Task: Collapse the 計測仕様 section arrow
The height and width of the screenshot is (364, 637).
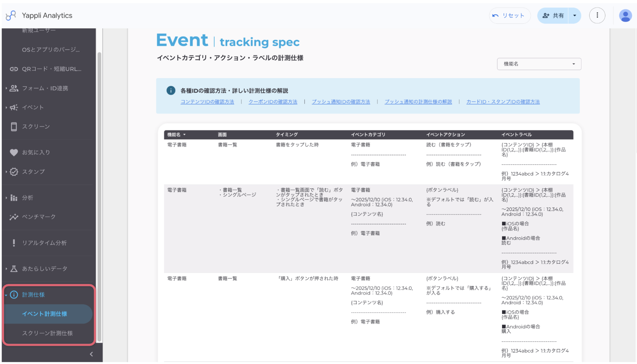Action: (x=6, y=295)
